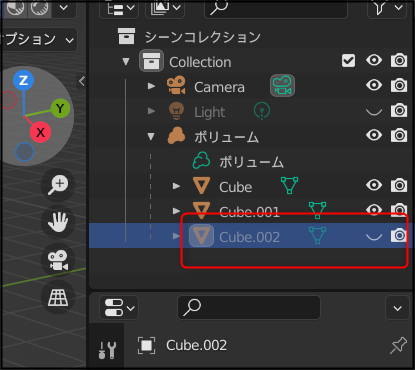Viewport: 415px width, 370px height.
Task: Hide Camera in viewport via eye icon
Action: pos(374,85)
